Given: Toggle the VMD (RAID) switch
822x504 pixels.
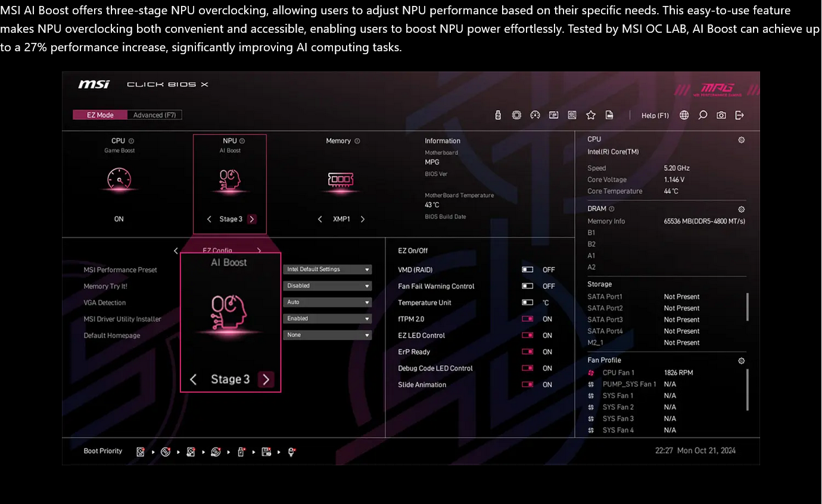Looking at the screenshot, I should point(527,270).
